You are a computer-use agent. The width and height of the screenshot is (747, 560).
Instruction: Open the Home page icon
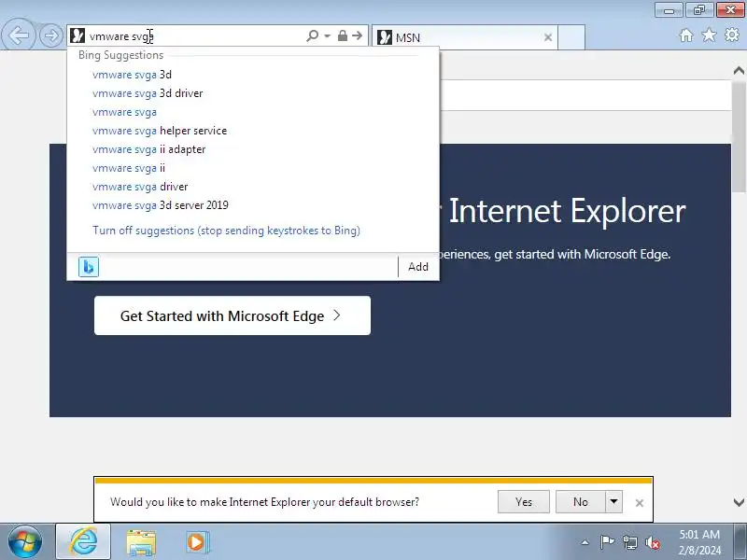pos(686,35)
